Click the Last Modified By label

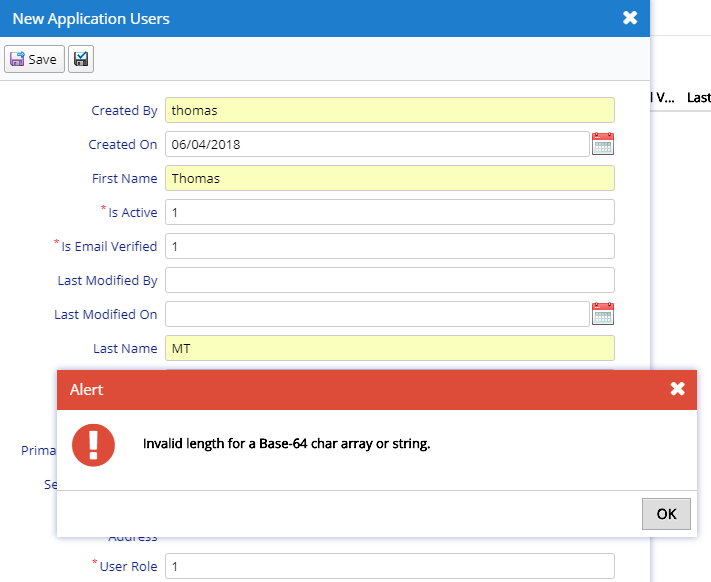coord(107,281)
